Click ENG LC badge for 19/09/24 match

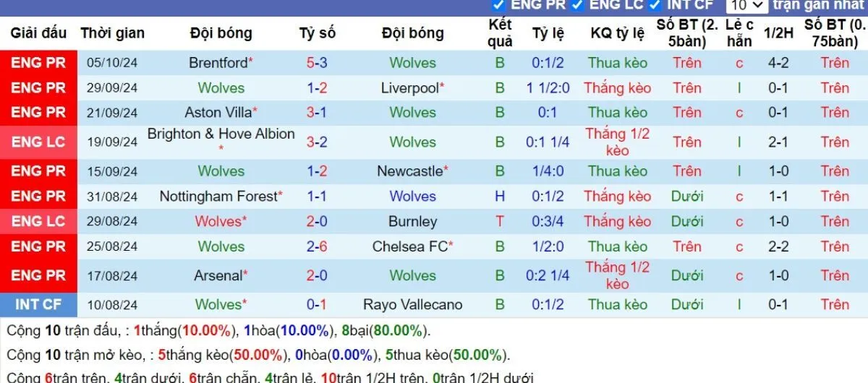pyautogui.click(x=38, y=142)
